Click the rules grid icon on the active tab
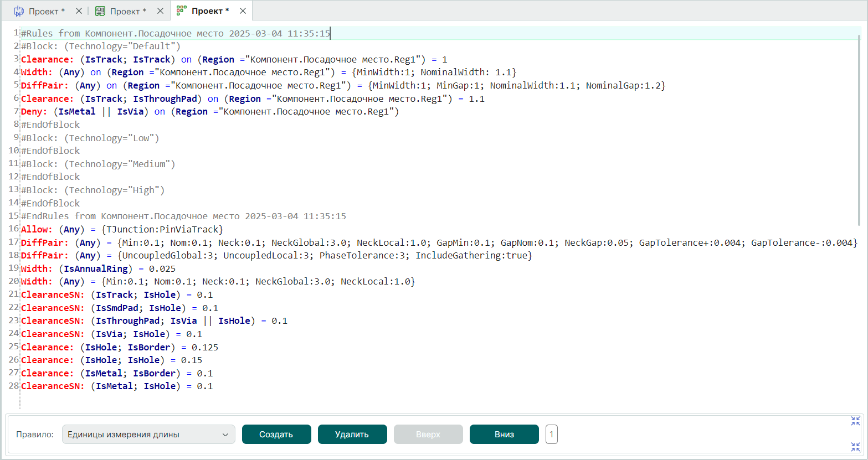 181,11
